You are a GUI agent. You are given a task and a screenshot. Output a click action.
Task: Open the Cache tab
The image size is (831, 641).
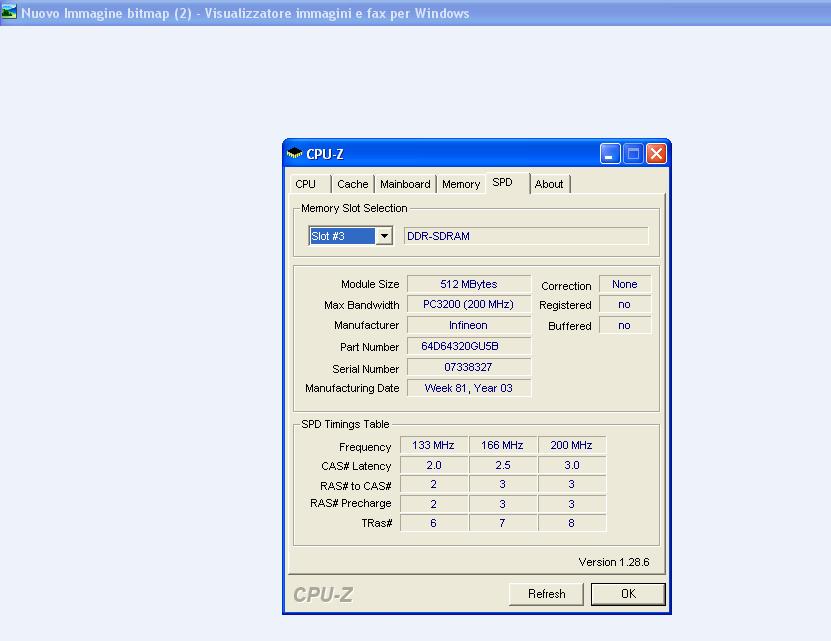[x=352, y=184]
